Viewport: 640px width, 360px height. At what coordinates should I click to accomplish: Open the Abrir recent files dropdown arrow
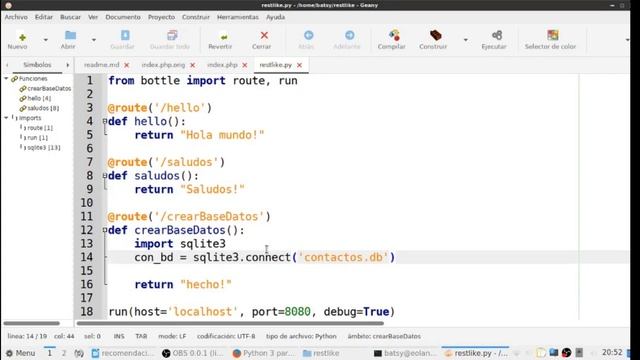94,40
